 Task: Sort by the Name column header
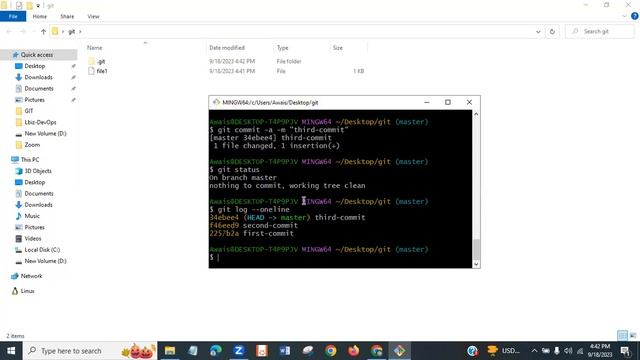coord(95,48)
